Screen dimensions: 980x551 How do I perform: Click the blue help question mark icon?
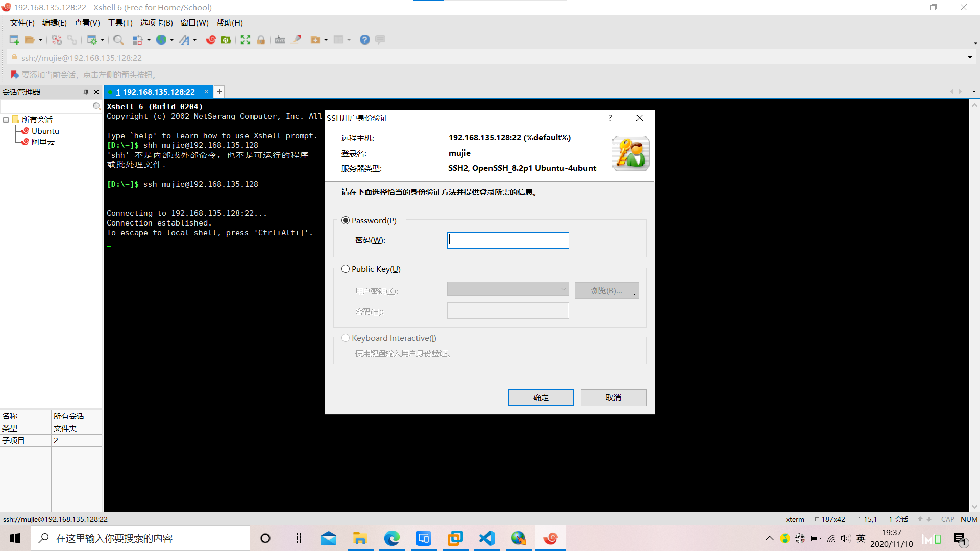click(364, 40)
